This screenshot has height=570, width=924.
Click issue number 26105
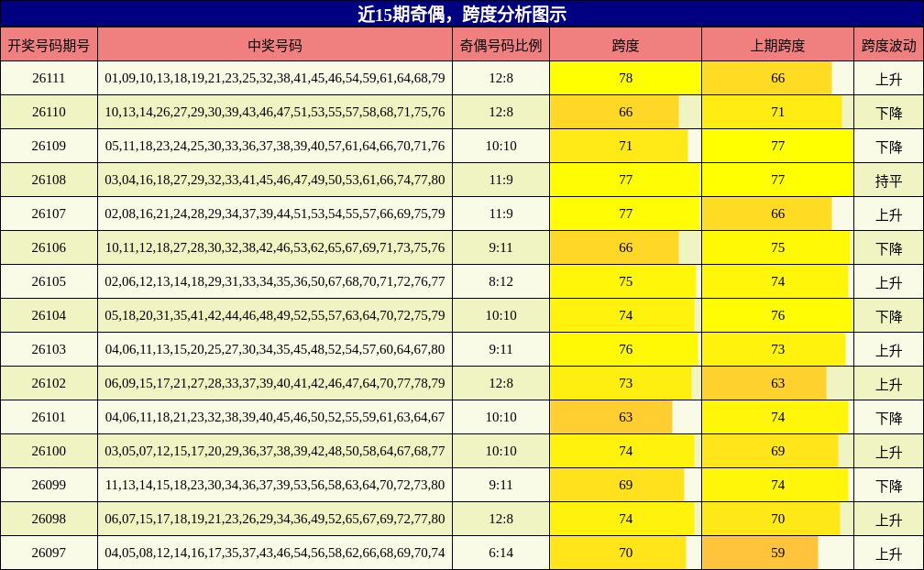pyautogui.click(x=49, y=281)
